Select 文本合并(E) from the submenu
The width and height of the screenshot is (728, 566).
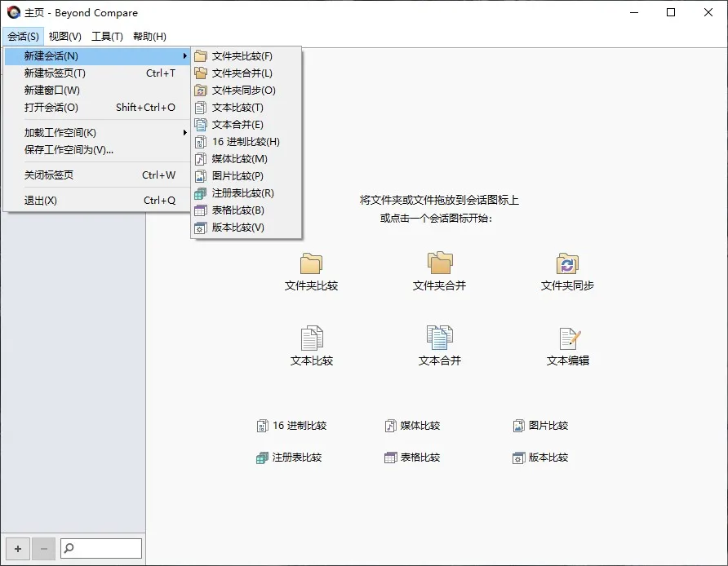click(246, 125)
